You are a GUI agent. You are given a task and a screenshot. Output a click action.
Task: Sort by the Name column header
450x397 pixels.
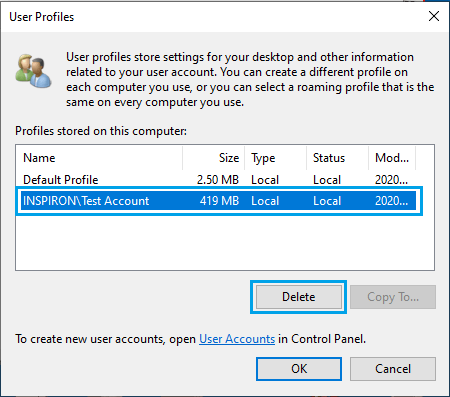[99, 158]
